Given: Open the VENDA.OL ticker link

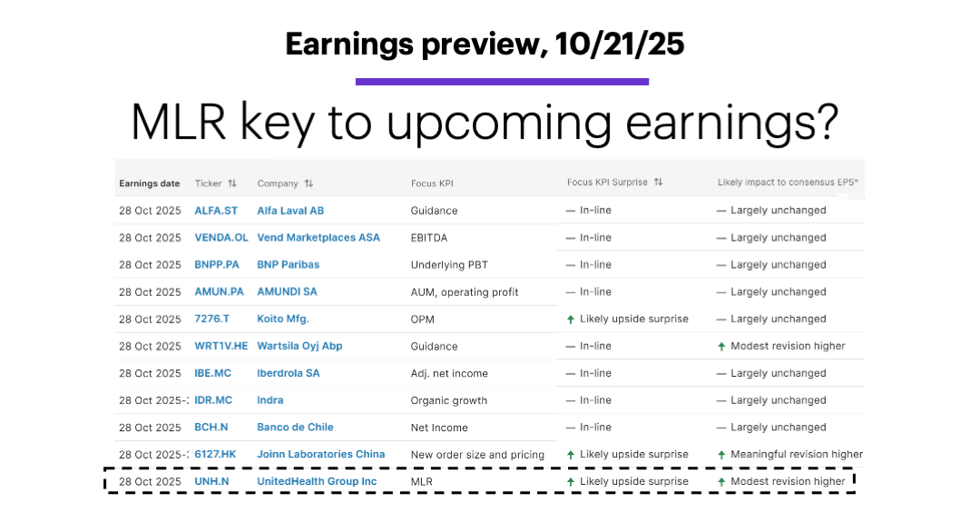Looking at the screenshot, I should click(220, 238).
